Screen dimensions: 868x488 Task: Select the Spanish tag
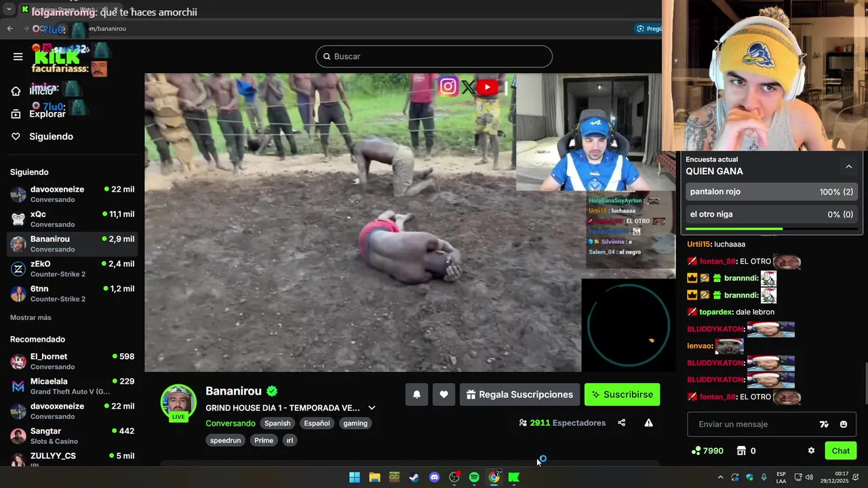pos(277,423)
